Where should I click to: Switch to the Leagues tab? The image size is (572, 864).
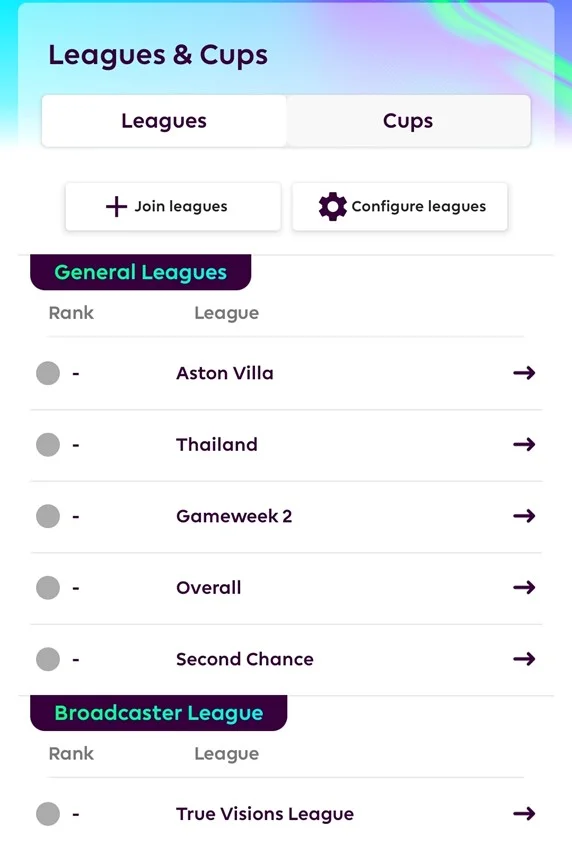pyautogui.click(x=164, y=121)
